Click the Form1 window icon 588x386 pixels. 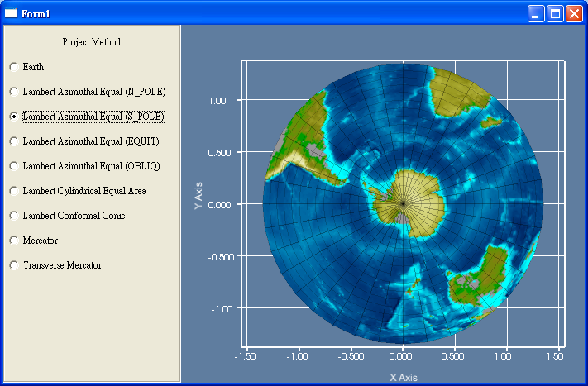[x=11, y=13]
